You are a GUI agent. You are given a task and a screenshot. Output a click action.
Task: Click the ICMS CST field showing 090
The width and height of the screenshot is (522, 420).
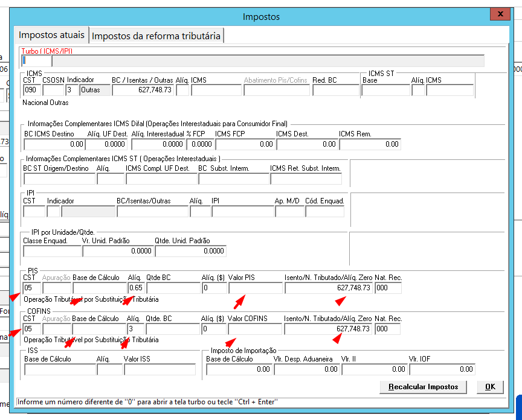click(x=32, y=90)
